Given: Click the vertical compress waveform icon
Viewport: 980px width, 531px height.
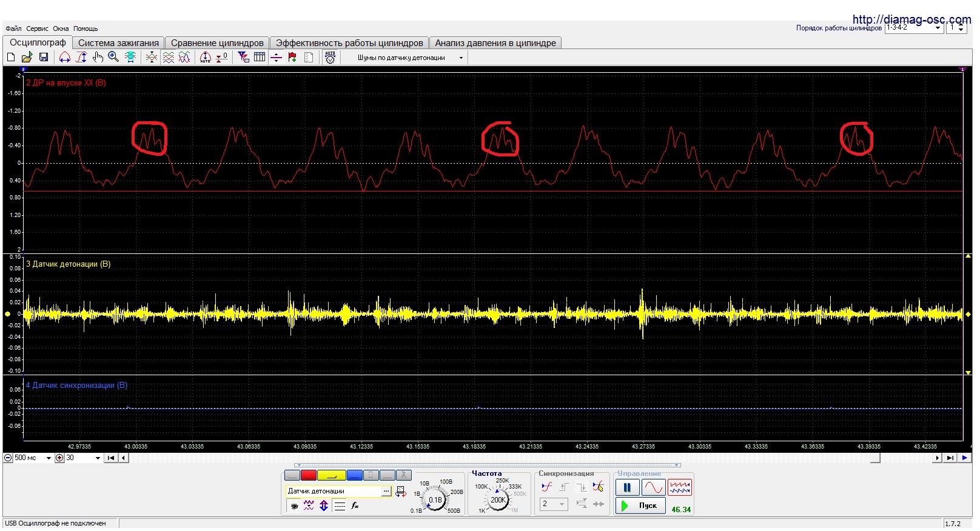Looking at the screenshot, I should (152, 57).
